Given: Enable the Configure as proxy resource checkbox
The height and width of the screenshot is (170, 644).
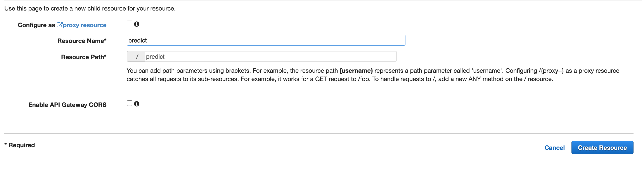Looking at the screenshot, I should coord(130,24).
